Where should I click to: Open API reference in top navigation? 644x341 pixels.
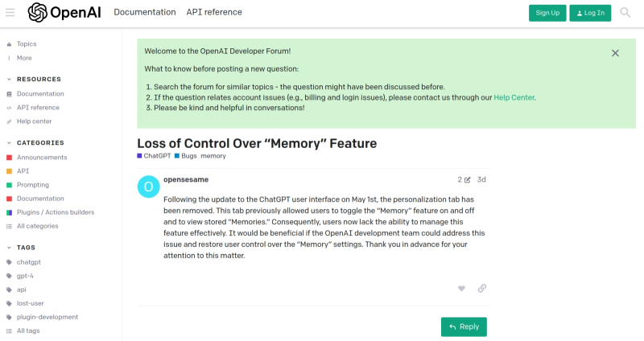pyautogui.click(x=214, y=12)
